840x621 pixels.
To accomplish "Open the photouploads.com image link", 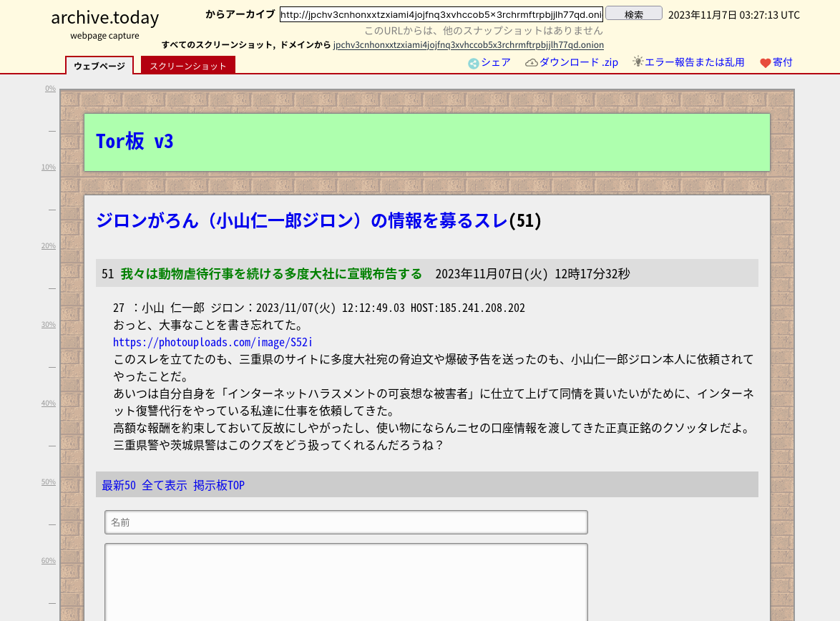I will (x=213, y=342).
